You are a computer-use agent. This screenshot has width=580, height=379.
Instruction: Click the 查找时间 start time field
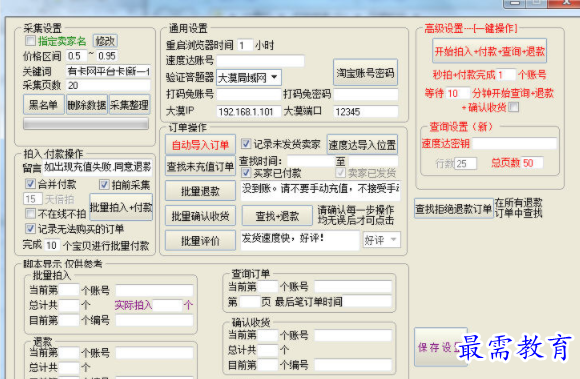point(310,161)
